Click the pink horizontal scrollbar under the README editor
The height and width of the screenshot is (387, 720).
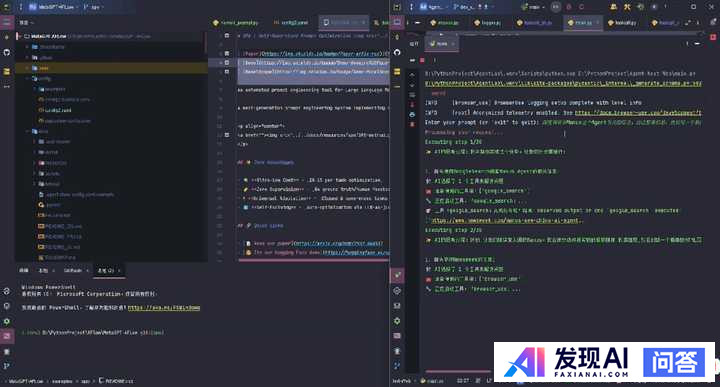(x=313, y=260)
